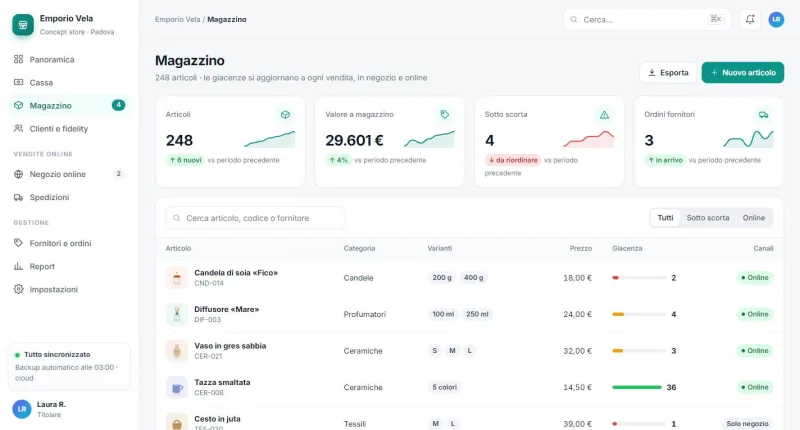The width and height of the screenshot is (800, 430).
Task: Switch to the Online filter tab
Action: pos(754,218)
